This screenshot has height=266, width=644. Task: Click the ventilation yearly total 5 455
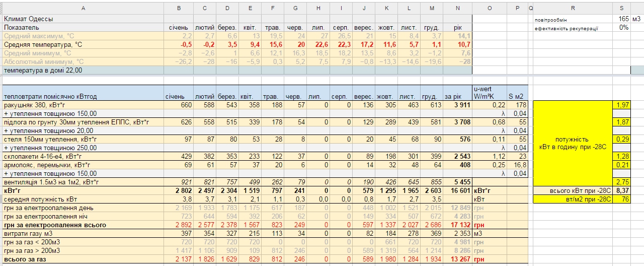coord(458,182)
